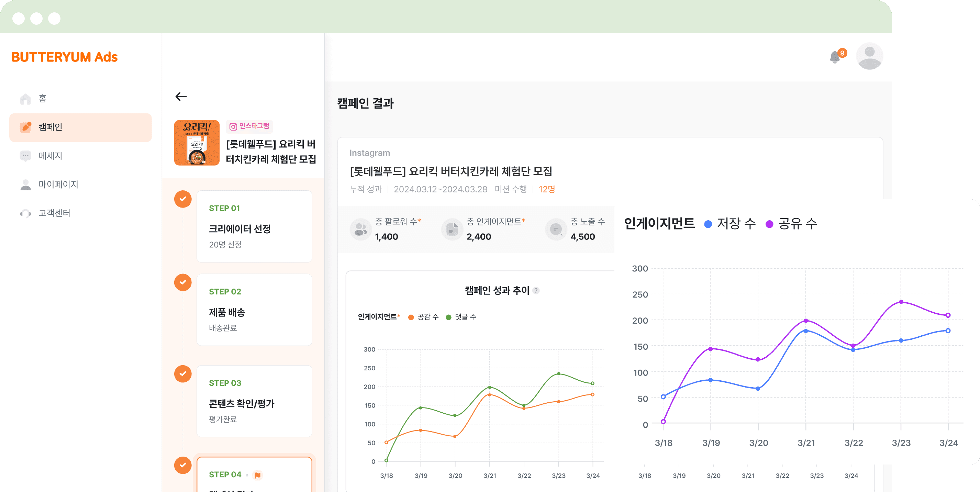Viewport: 980px width, 492px height.
Task: Click the 요리킥 campaign thumbnail image
Action: point(197,143)
